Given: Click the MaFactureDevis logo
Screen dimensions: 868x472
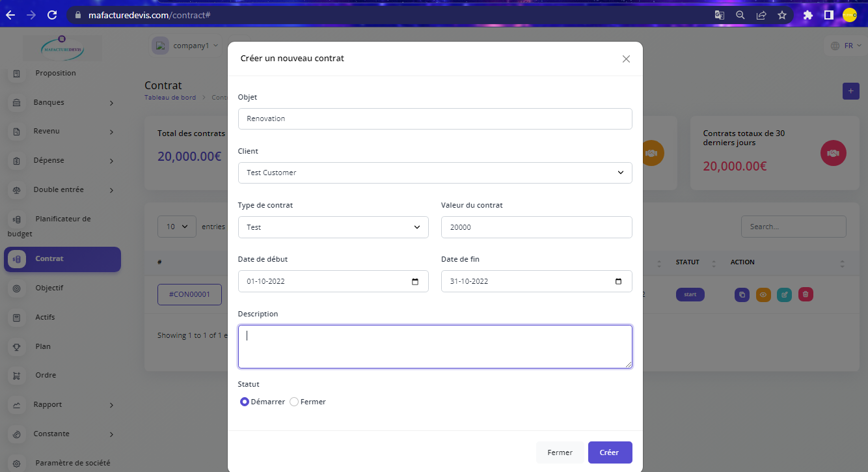Looking at the screenshot, I should pos(62,48).
